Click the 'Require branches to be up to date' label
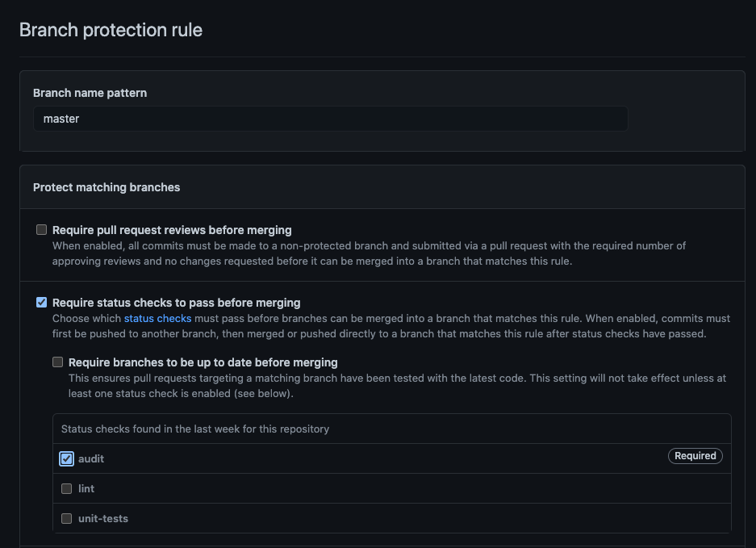 click(x=203, y=362)
